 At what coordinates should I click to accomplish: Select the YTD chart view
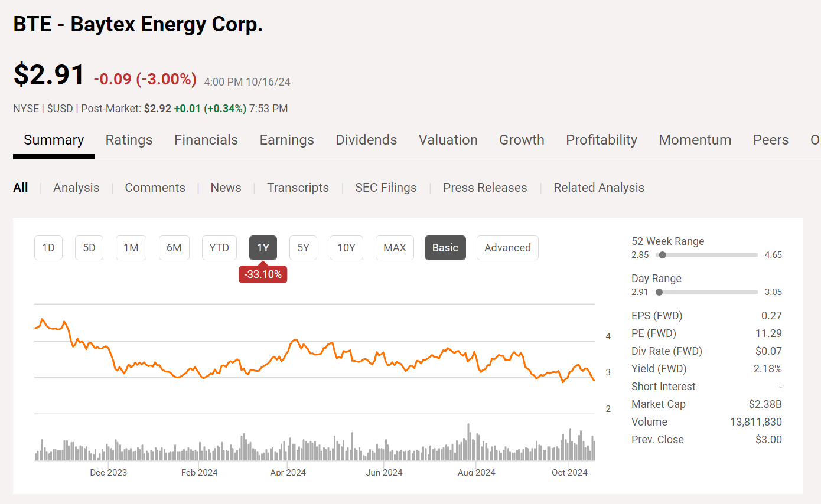click(219, 248)
